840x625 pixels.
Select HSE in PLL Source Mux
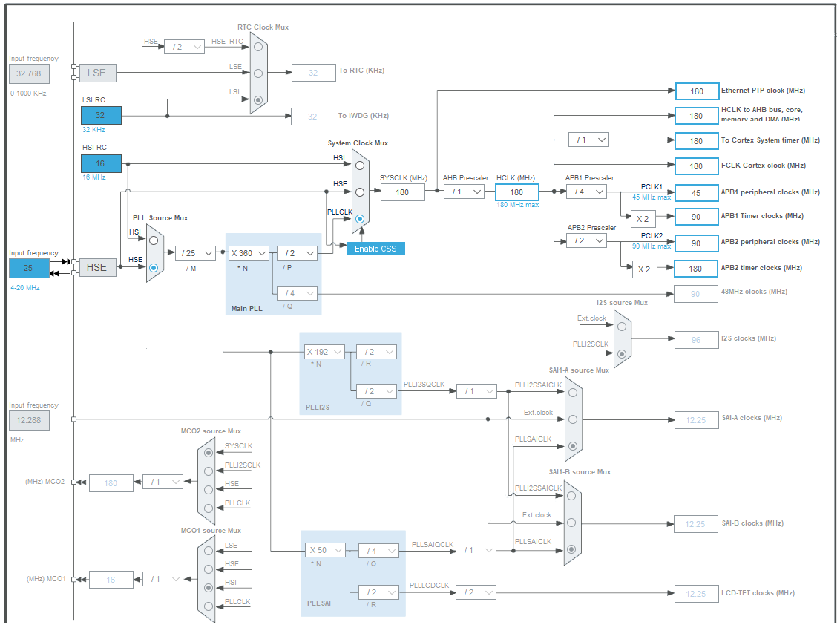tap(154, 267)
